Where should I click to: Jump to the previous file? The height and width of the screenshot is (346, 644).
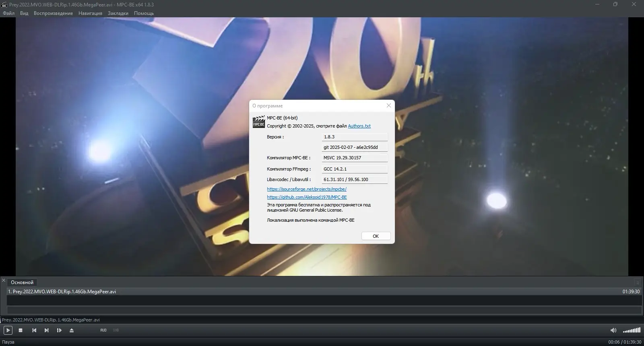[34, 330]
